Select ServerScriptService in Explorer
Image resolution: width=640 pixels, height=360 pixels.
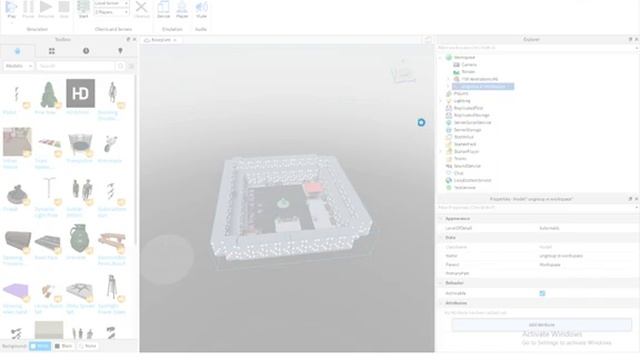[472, 122]
